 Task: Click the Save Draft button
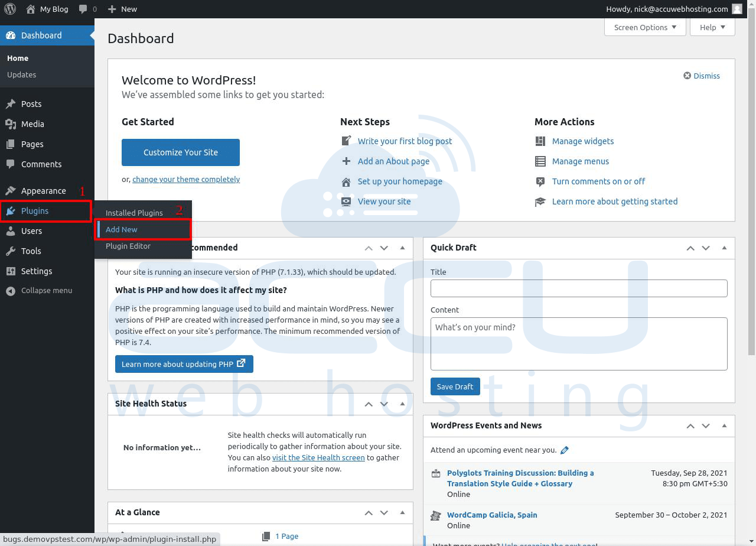pyautogui.click(x=455, y=386)
